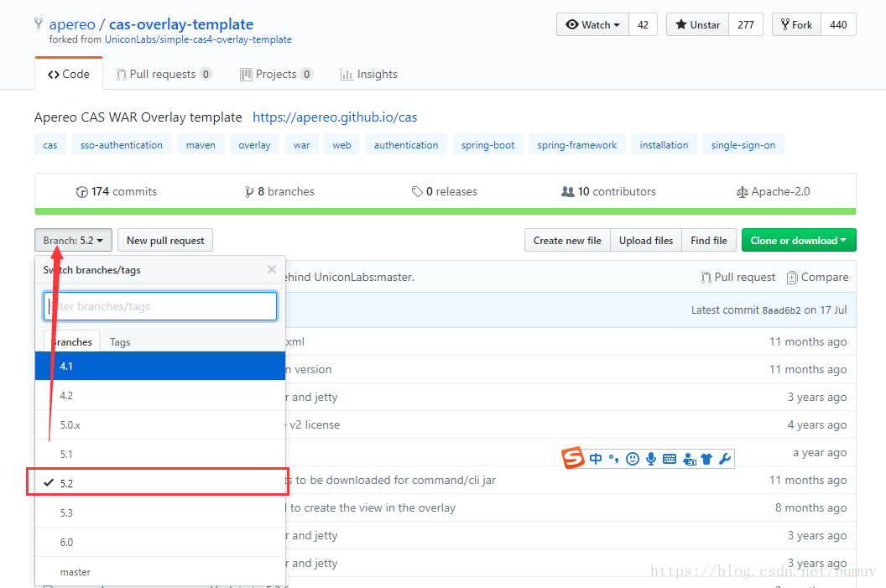The image size is (886, 588).
Task: Click the 277 stargazers count
Action: tap(746, 24)
